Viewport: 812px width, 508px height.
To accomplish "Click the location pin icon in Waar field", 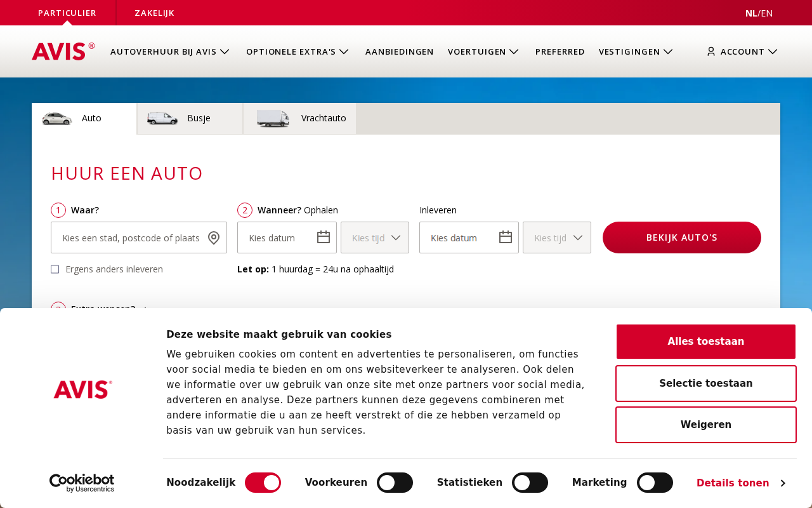I will click(x=214, y=238).
